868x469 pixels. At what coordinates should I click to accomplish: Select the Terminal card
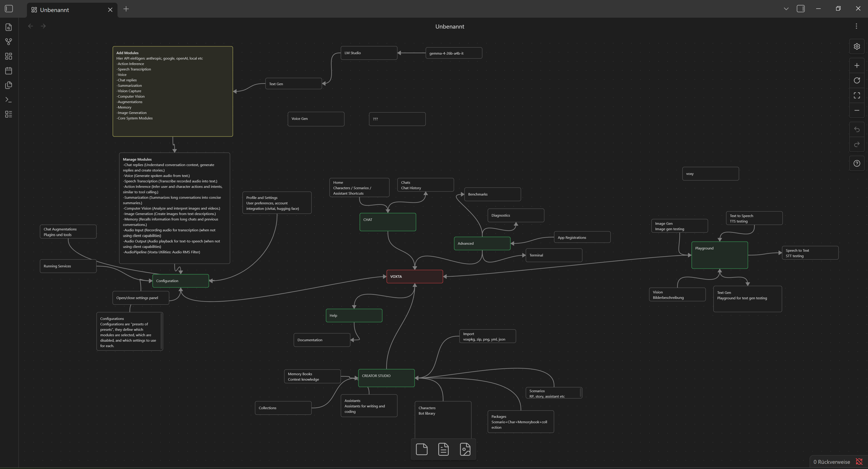[554, 255]
